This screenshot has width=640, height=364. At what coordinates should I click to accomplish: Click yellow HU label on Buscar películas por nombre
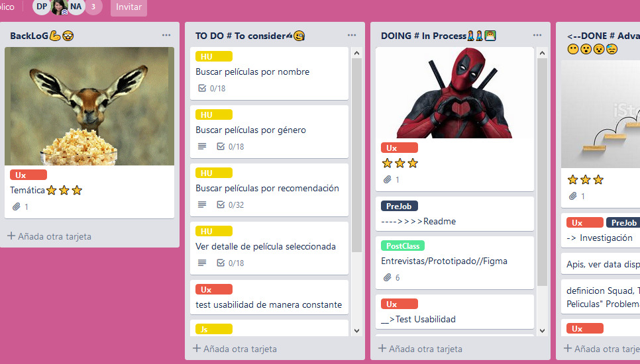pyautogui.click(x=214, y=56)
